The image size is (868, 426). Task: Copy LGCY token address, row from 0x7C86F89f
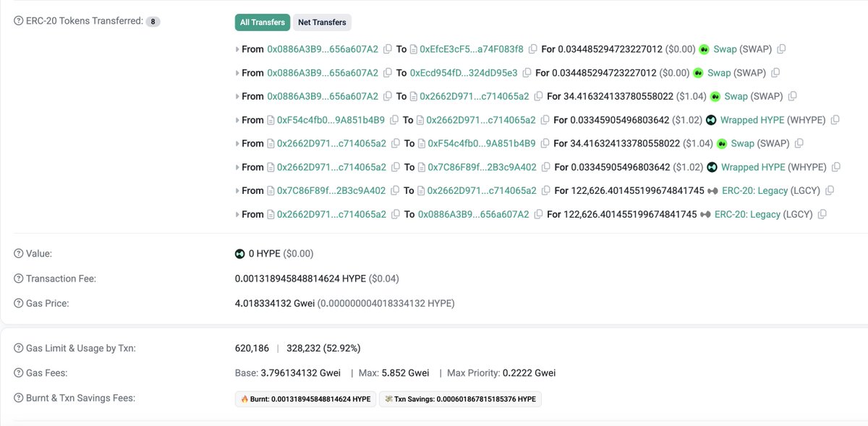830,191
